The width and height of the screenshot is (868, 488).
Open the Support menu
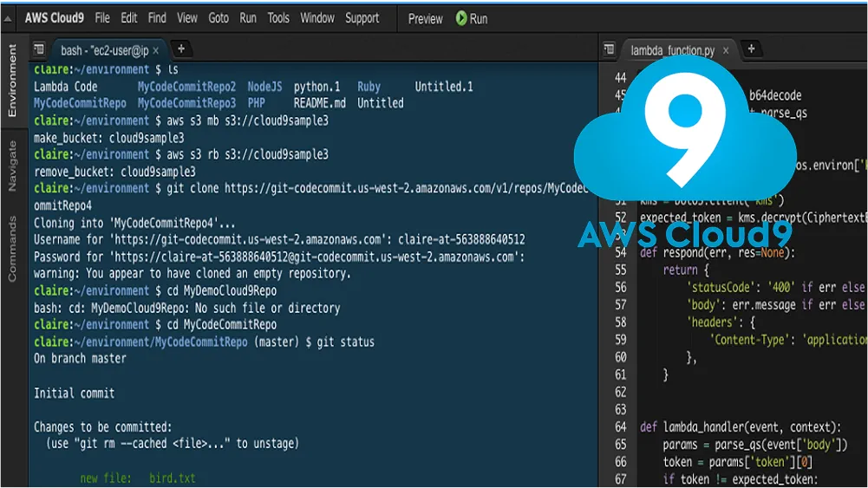(362, 18)
